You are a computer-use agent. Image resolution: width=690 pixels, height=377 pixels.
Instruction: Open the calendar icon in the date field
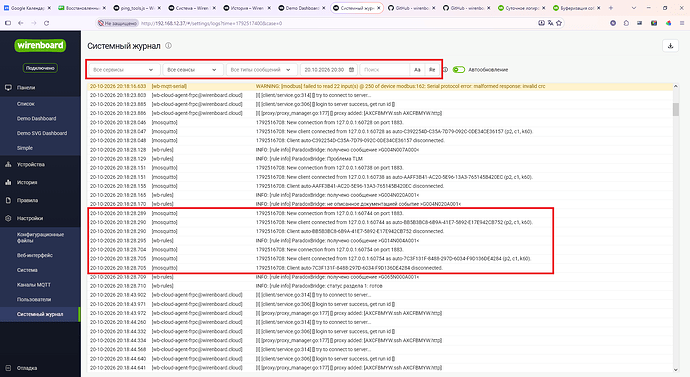[x=351, y=70]
